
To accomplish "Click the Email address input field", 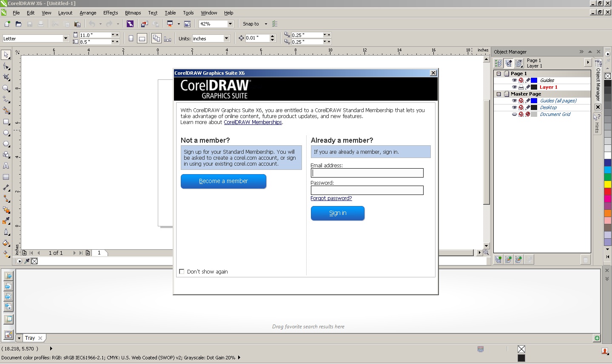I will [367, 173].
